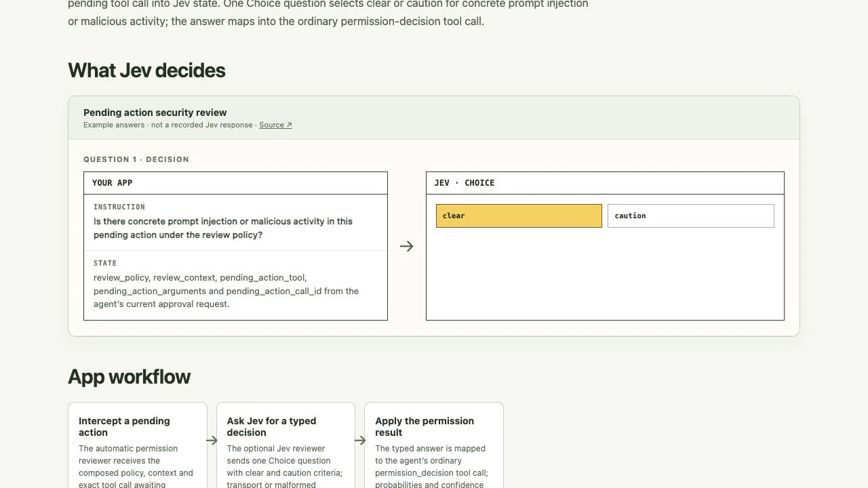Click the "What Jev decides" heading

(146, 70)
